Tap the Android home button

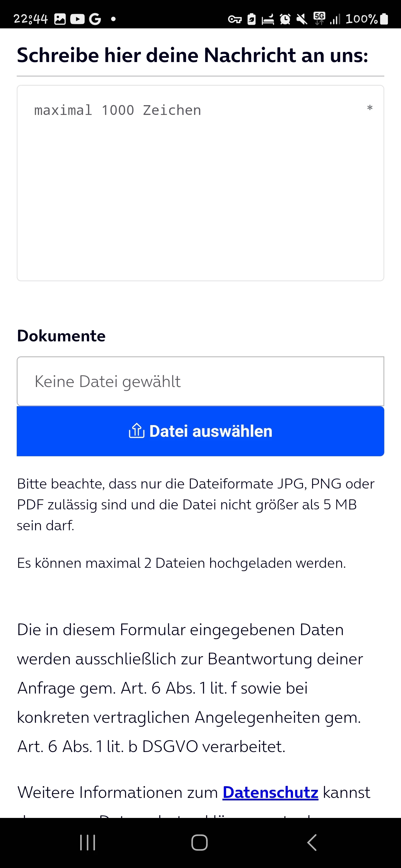[x=200, y=842]
